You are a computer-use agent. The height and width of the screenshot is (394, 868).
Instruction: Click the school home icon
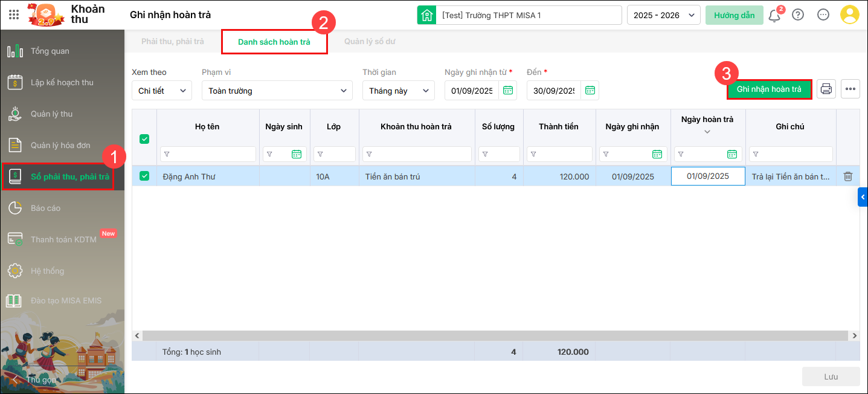click(427, 15)
